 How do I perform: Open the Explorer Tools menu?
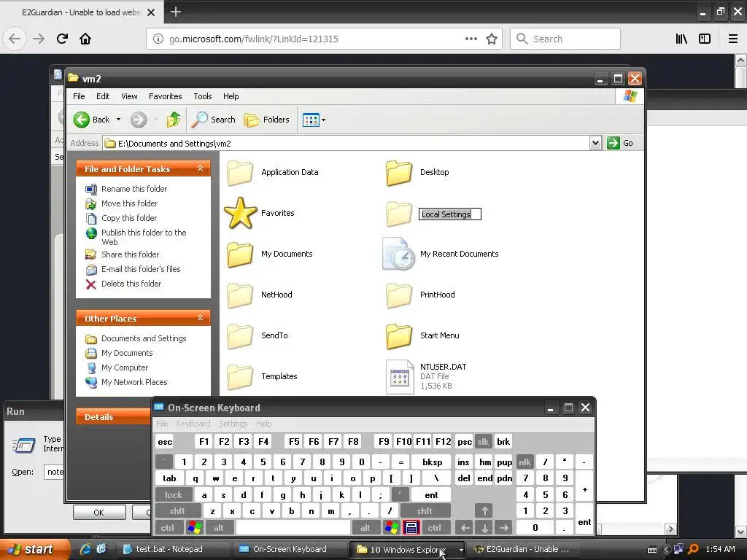tap(203, 96)
